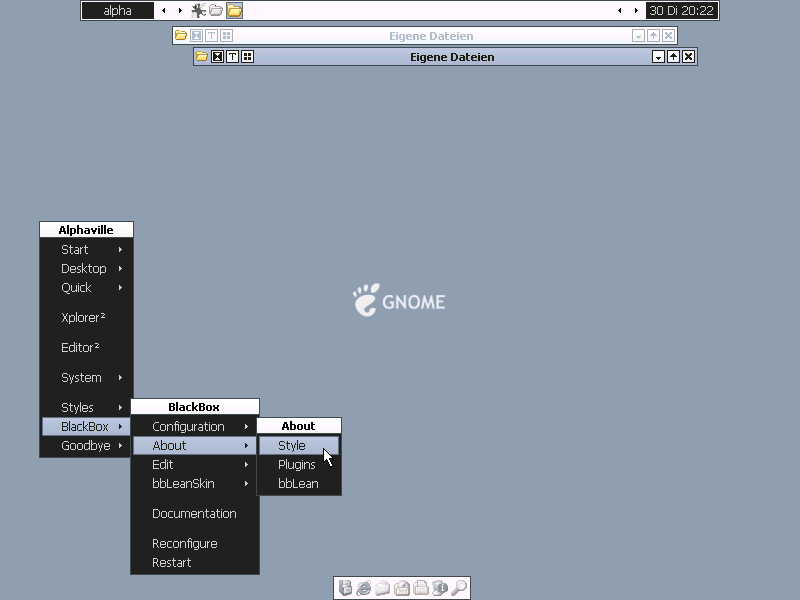
Task: Click the four-square grid button on the inactive Eigene Dateien window
Action: point(227,35)
